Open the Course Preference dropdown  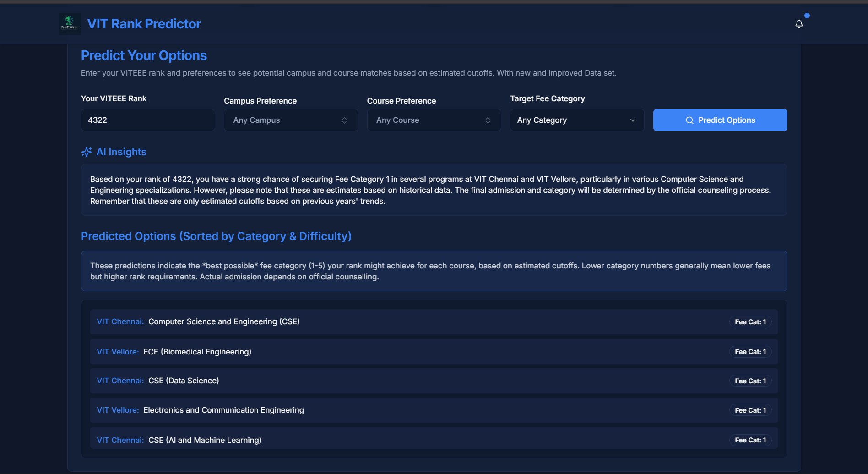click(433, 120)
